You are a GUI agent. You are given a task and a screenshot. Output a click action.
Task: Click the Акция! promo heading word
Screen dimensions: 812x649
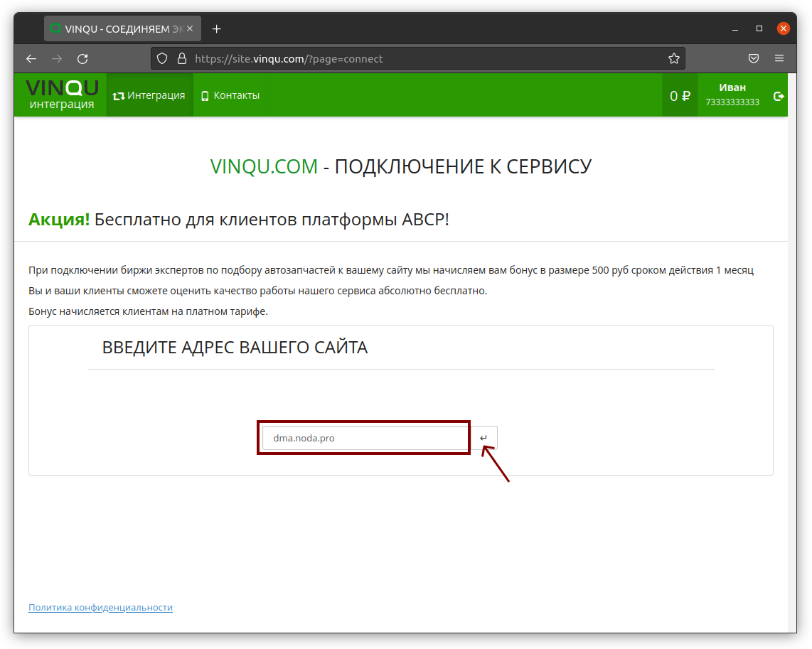coord(59,220)
